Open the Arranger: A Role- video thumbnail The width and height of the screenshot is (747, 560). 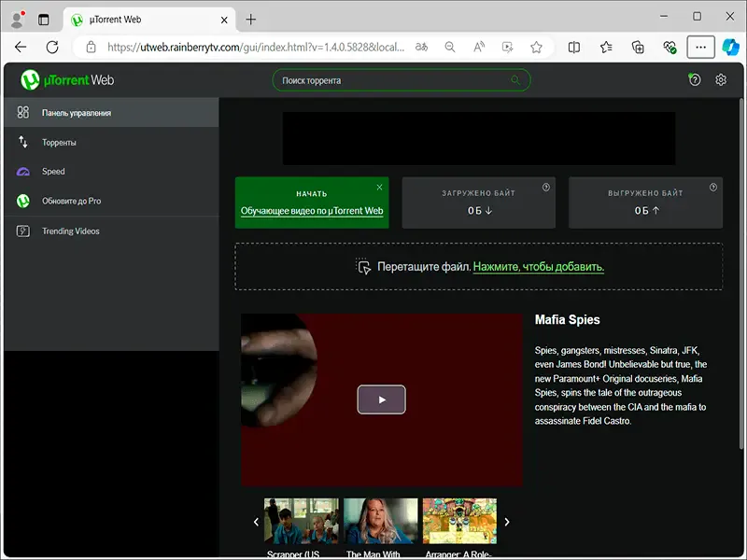tap(459, 521)
